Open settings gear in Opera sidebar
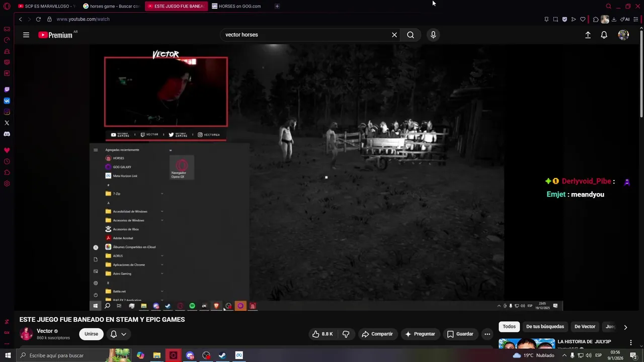The height and width of the screenshot is (362, 644). 7,184
